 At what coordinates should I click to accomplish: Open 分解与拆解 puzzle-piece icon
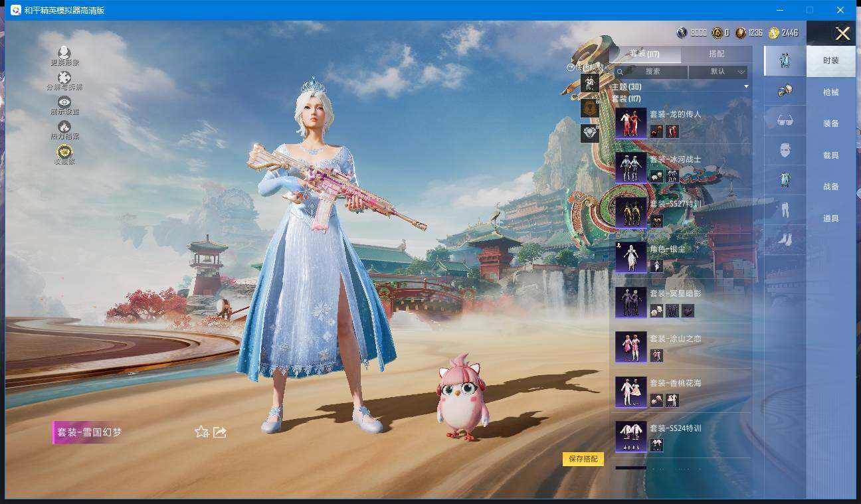(64, 78)
